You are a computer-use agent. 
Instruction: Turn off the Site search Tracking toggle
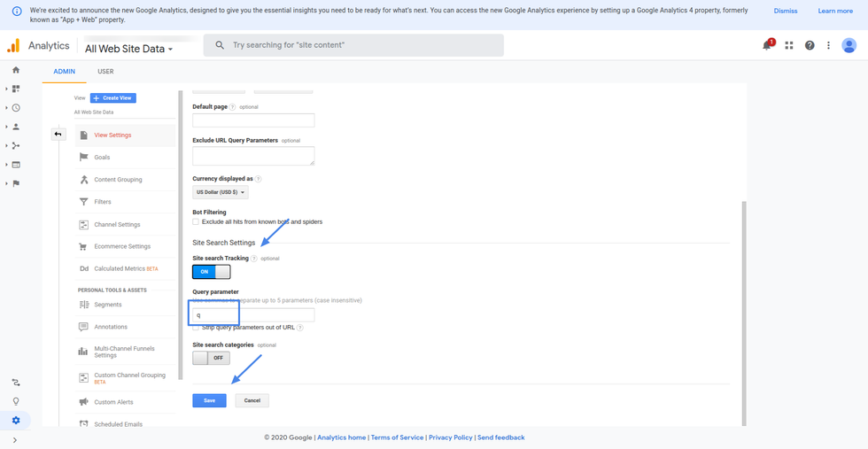click(x=211, y=273)
